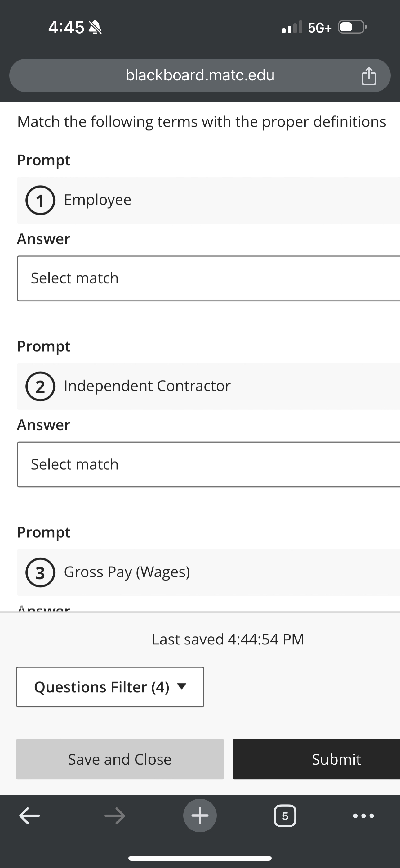Open a new tab with the plus icon
The width and height of the screenshot is (400, 868).
200,816
